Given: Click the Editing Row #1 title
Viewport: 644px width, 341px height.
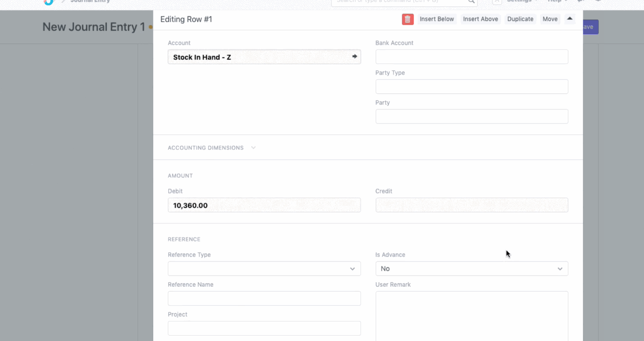Looking at the screenshot, I should (186, 20).
